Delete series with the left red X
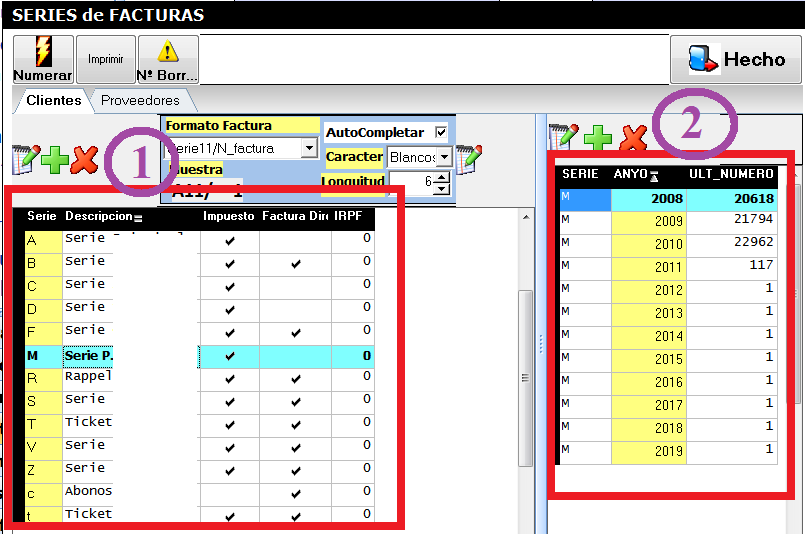 [x=84, y=159]
